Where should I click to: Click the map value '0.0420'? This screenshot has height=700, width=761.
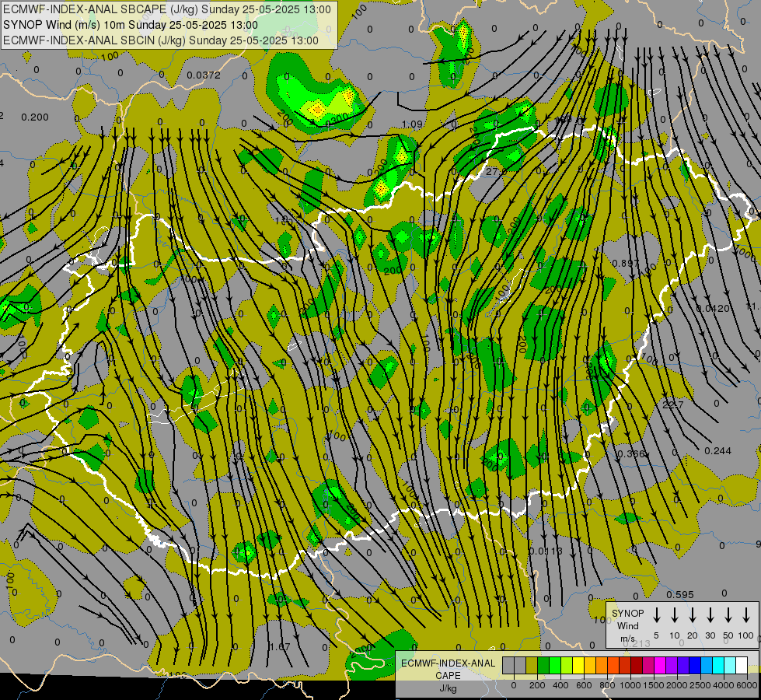[713, 309]
